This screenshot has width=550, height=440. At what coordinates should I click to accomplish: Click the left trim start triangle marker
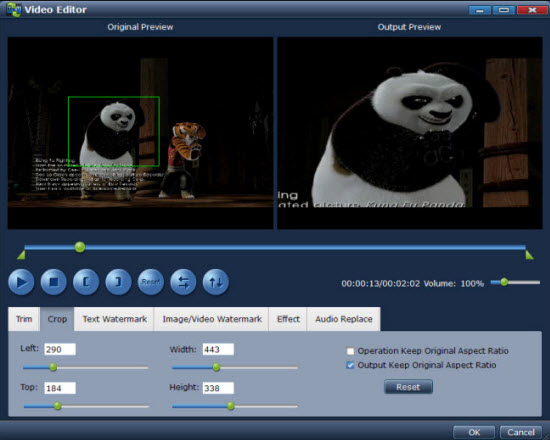coord(21,255)
